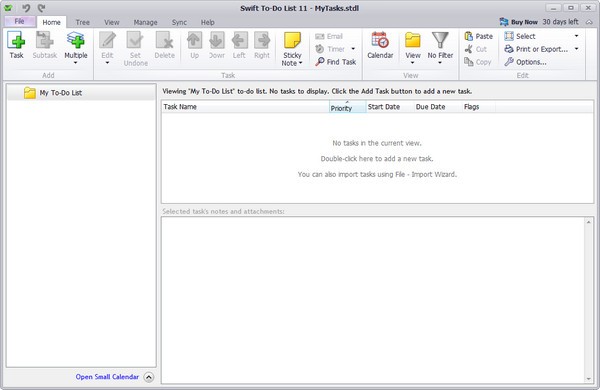Move task with the Down arrow icon
The height and width of the screenshot is (390, 600).
pyautogui.click(x=217, y=40)
